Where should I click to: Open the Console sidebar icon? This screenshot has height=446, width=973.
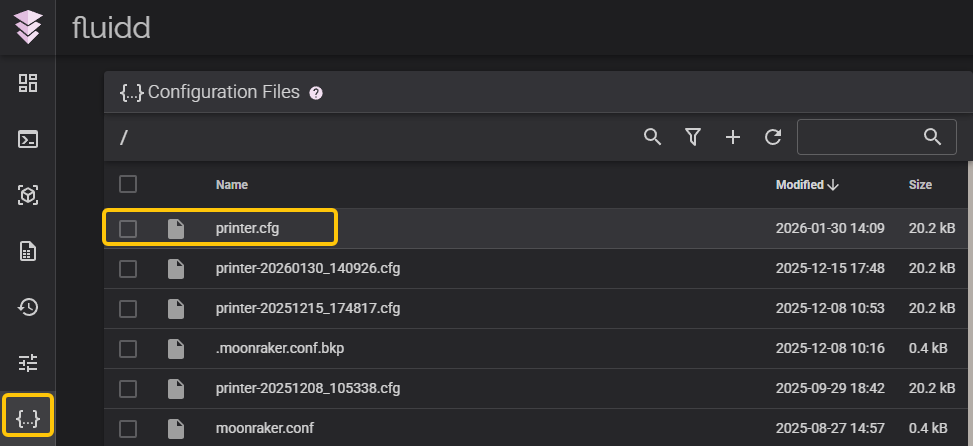(x=28, y=139)
